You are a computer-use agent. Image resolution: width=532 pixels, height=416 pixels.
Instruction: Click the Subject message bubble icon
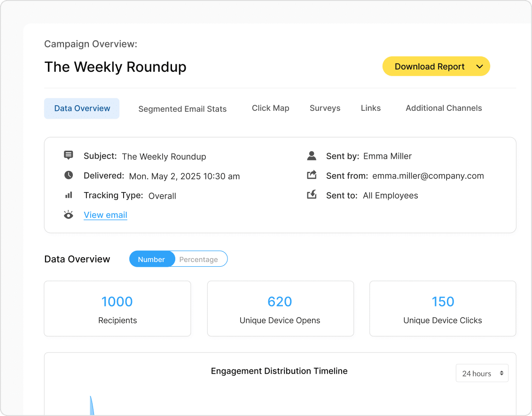pyautogui.click(x=69, y=155)
